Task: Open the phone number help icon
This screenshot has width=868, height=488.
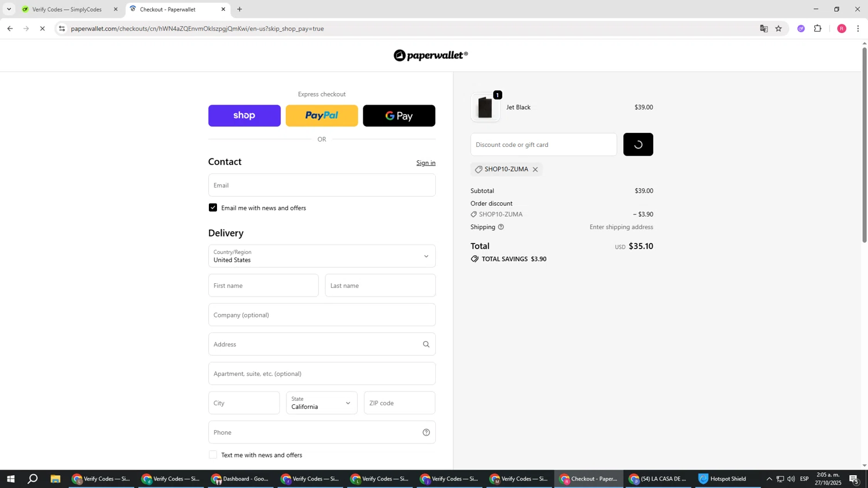Action: click(x=426, y=432)
